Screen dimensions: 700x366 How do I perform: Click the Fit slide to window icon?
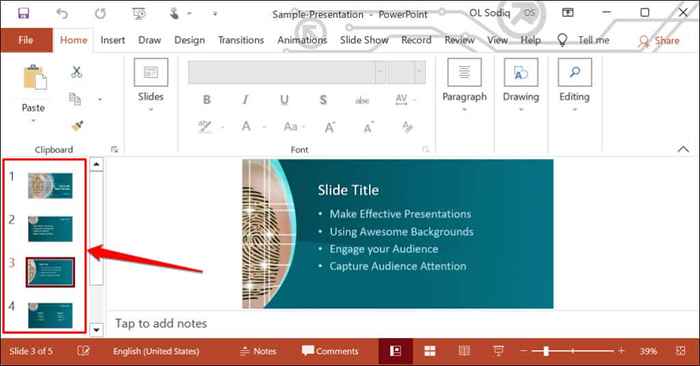[x=680, y=351]
